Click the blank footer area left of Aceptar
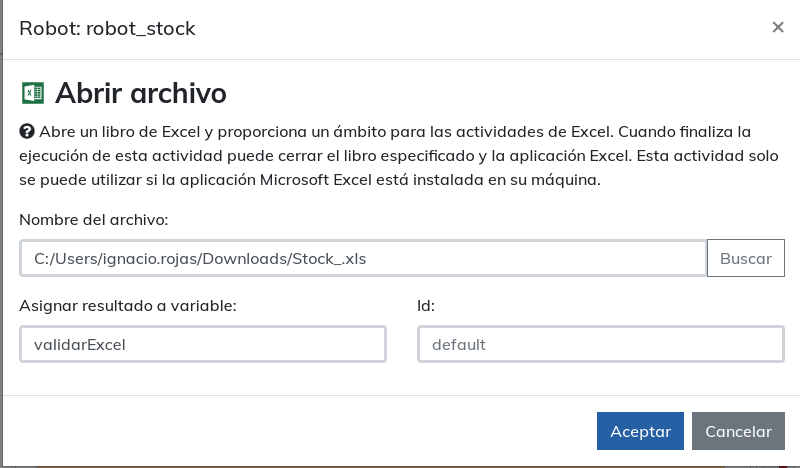800x468 pixels. [300, 431]
